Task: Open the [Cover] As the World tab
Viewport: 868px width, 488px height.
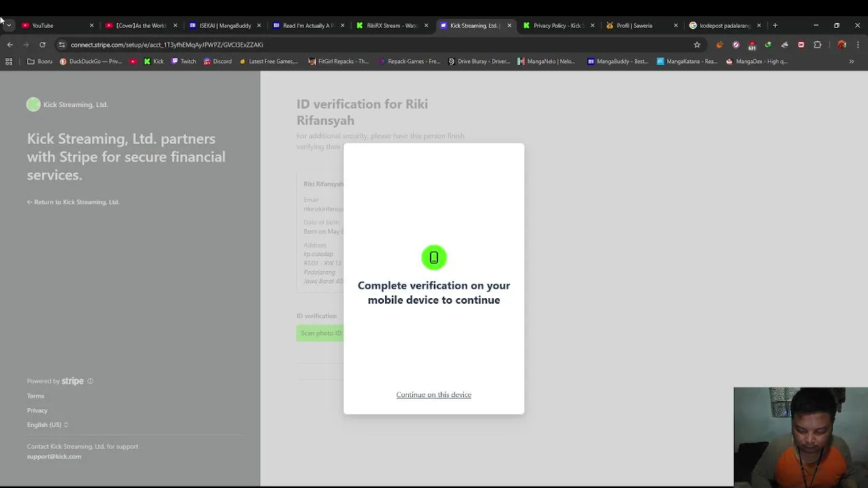Action: [x=140, y=26]
